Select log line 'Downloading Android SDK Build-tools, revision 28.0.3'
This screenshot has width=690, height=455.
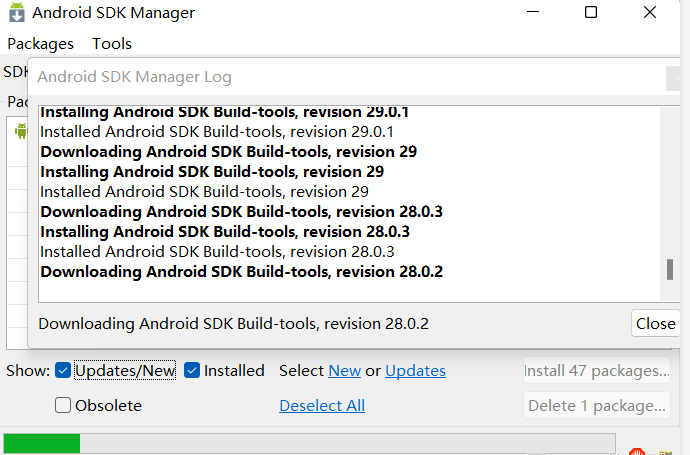coord(241,212)
